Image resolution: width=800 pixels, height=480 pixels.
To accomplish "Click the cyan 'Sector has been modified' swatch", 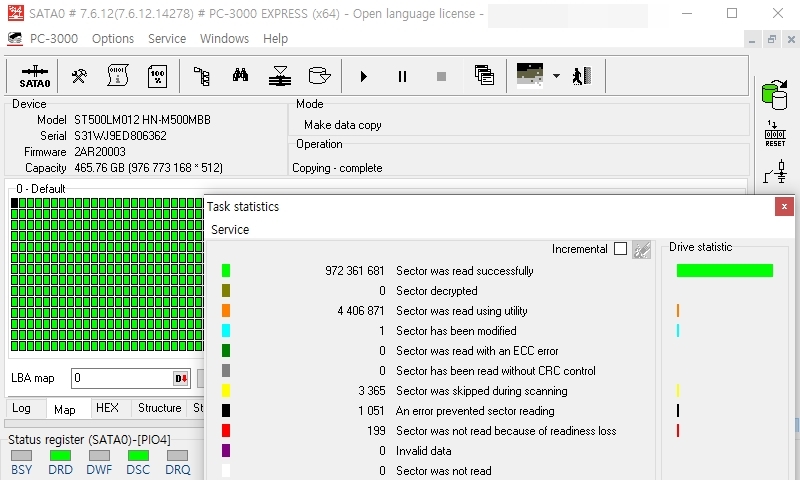I will [x=226, y=331].
